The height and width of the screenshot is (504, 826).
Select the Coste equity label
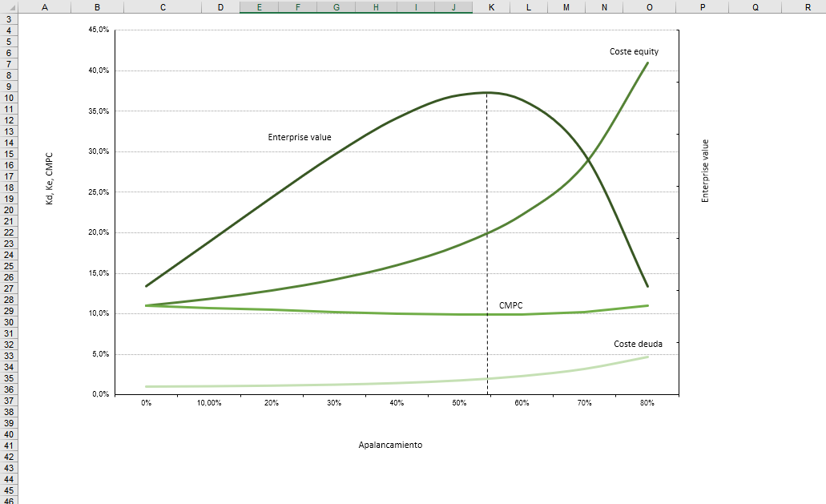point(634,52)
